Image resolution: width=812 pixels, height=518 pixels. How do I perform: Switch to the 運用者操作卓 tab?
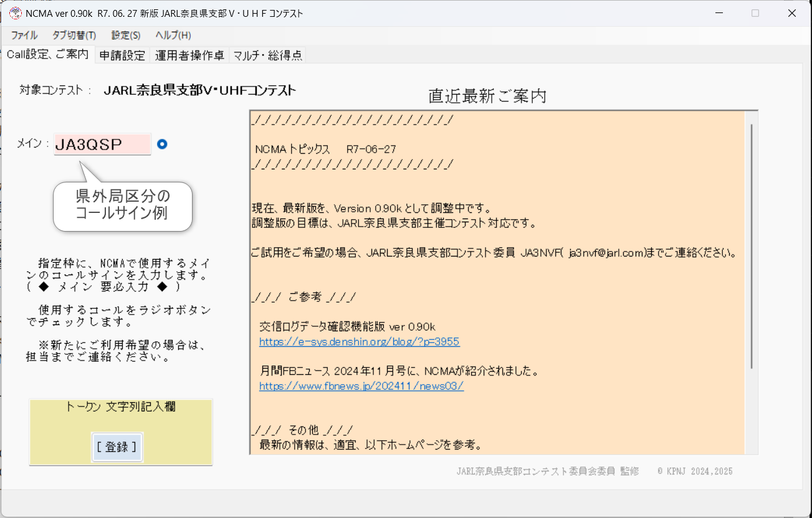point(190,55)
